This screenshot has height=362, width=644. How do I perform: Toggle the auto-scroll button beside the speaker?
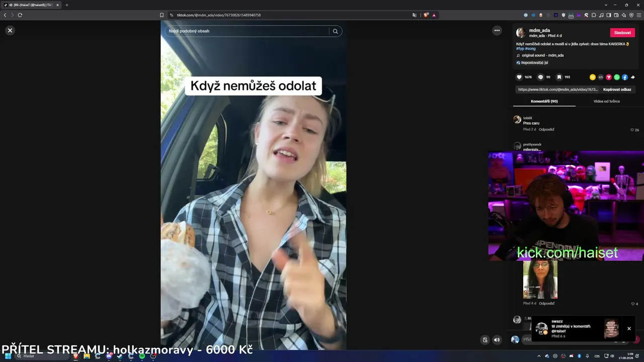coord(485,340)
